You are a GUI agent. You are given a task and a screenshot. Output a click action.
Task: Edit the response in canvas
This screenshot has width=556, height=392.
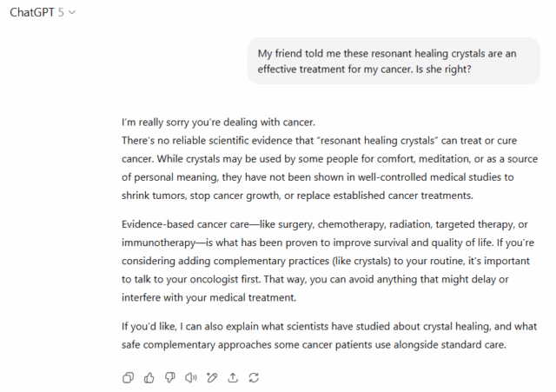click(x=212, y=377)
